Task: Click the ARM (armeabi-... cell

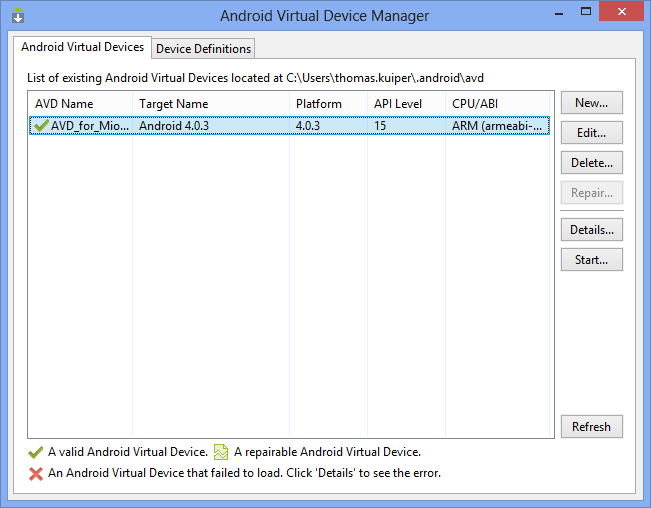Action: click(497, 126)
